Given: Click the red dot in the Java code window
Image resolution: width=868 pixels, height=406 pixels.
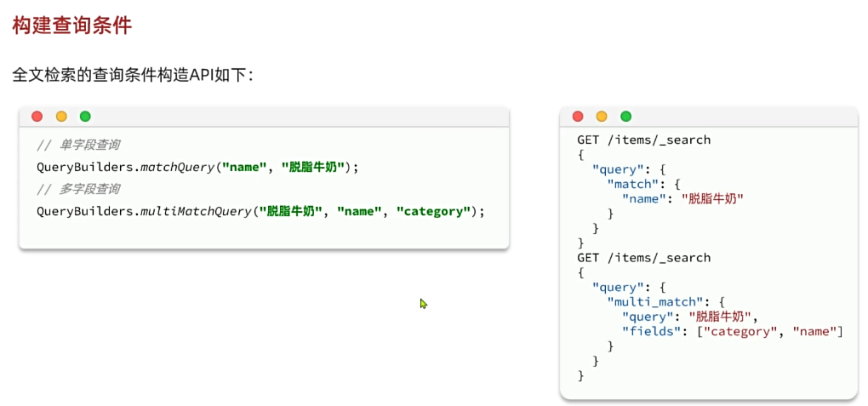Looking at the screenshot, I should point(37,117).
